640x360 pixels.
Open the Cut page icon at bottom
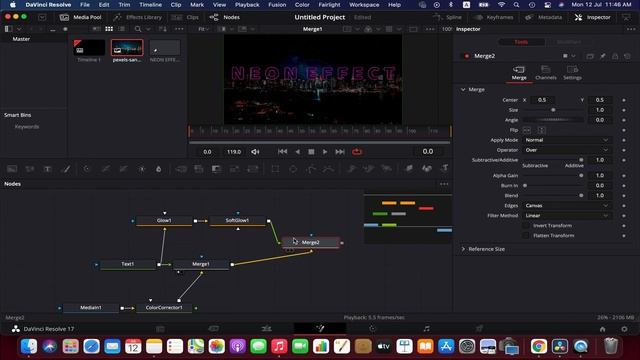click(x=213, y=329)
